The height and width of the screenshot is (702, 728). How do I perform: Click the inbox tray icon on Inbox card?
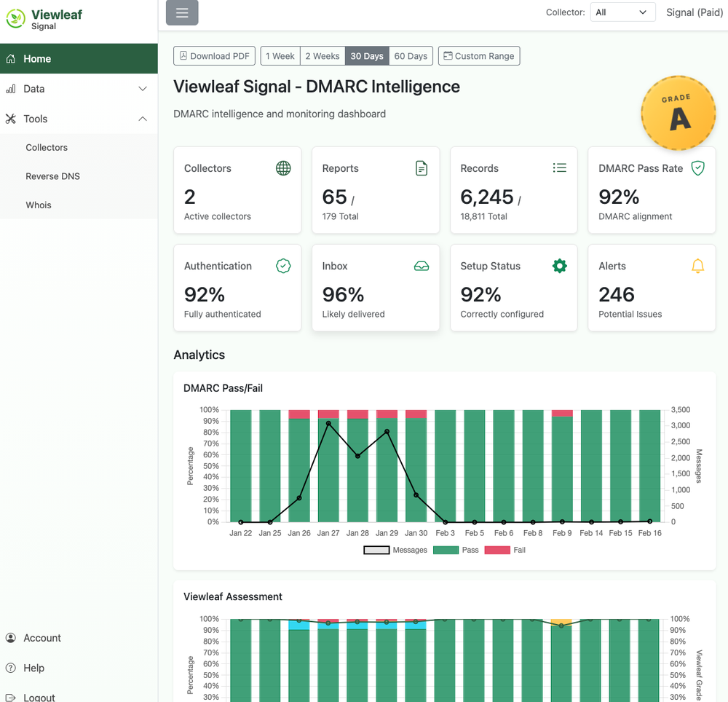coord(422,266)
